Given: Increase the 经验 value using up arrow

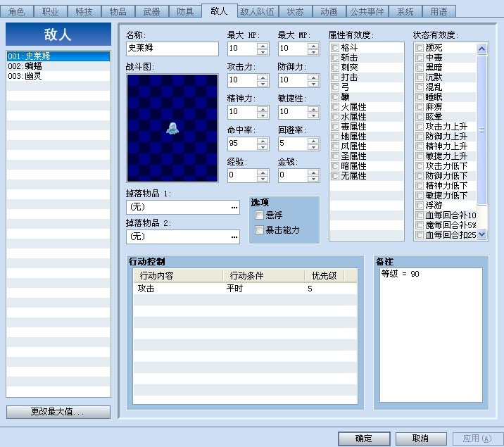Looking at the screenshot, I should point(263,172).
